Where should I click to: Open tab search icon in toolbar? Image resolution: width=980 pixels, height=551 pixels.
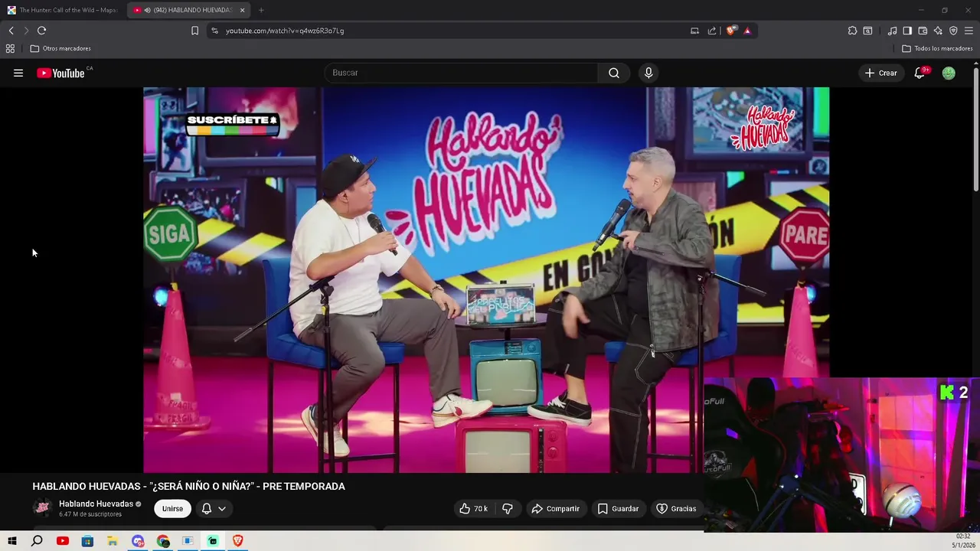867,31
